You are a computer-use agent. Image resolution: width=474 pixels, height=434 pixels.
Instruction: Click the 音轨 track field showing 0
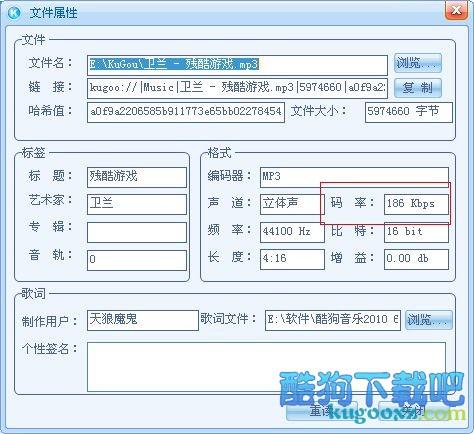(x=137, y=260)
